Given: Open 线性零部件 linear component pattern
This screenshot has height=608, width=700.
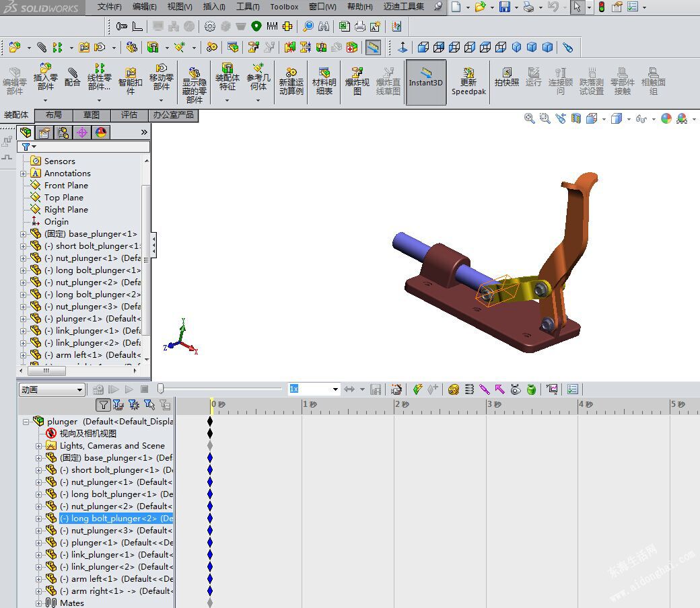Looking at the screenshot, I should click(99, 77).
